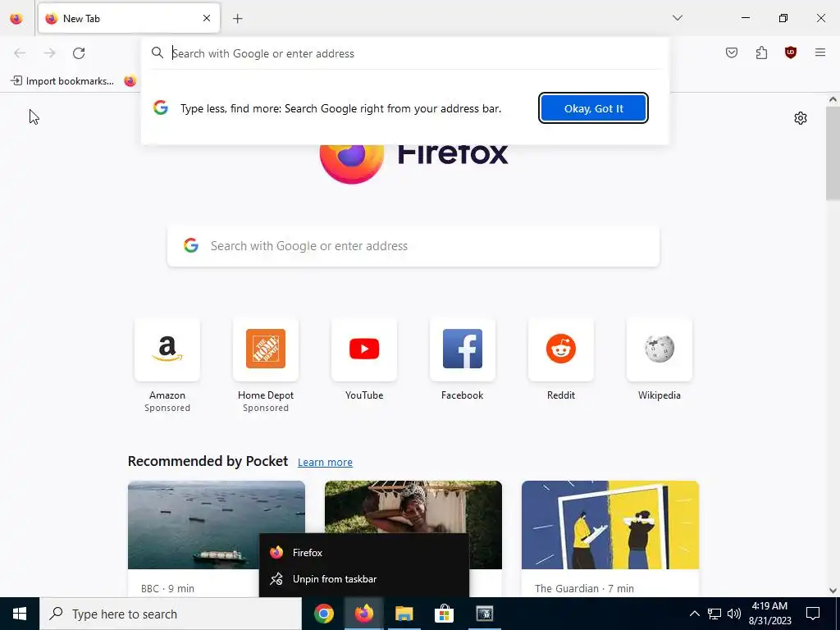
Task: Dismiss tip with Okay, Got It
Action: (594, 108)
